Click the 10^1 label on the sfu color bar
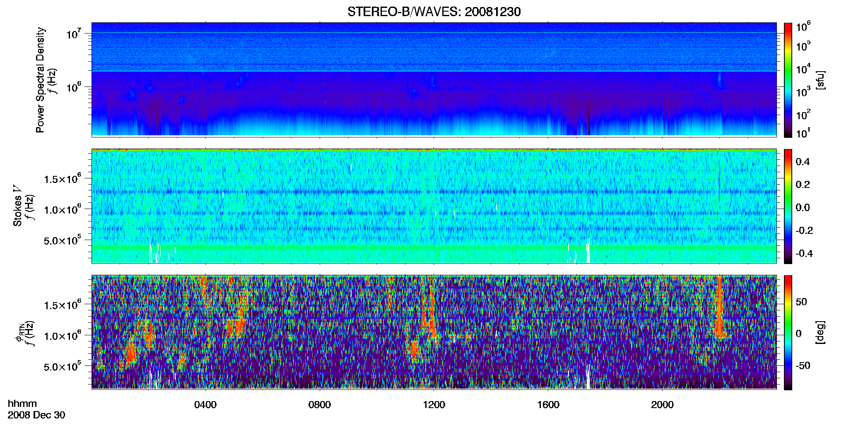The height and width of the screenshot is (447, 868). pyautogui.click(x=803, y=133)
